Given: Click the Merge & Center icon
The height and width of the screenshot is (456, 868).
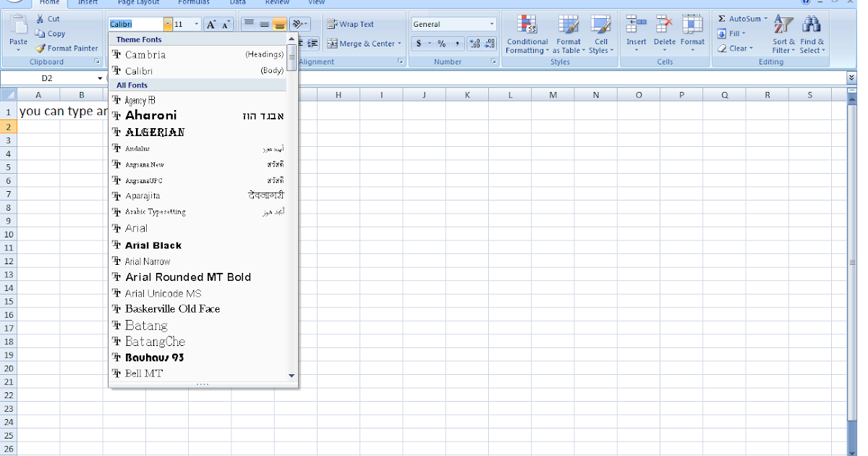Looking at the screenshot, I should [x=360, y=43].
